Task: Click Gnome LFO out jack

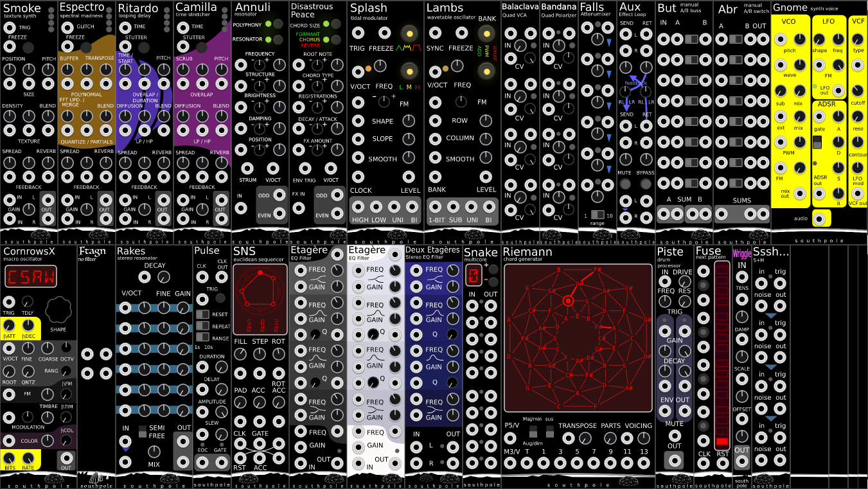Action: click(x=838, y=91)
